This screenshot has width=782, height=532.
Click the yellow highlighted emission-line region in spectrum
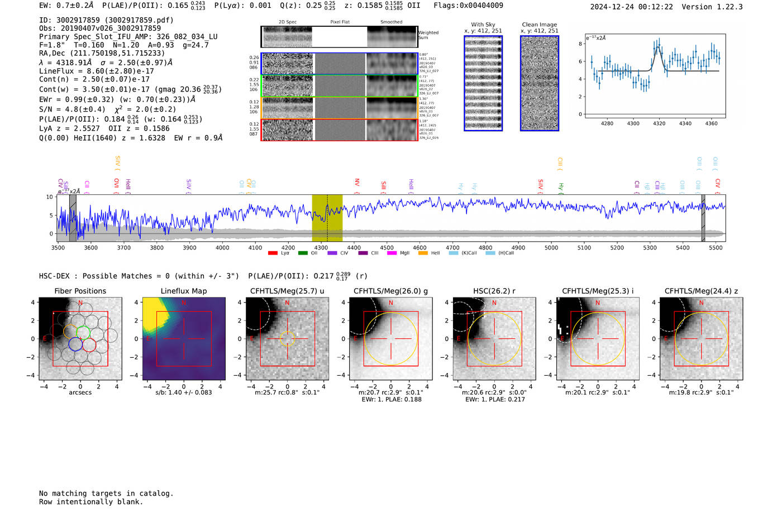tap(327, 218)
